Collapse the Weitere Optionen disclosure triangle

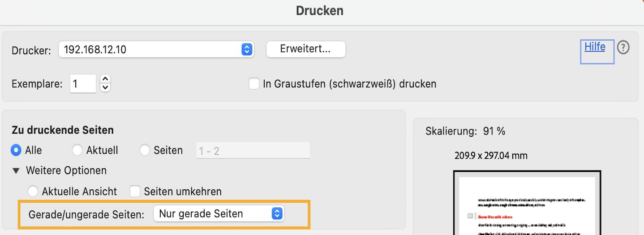(x=17, y=170)
